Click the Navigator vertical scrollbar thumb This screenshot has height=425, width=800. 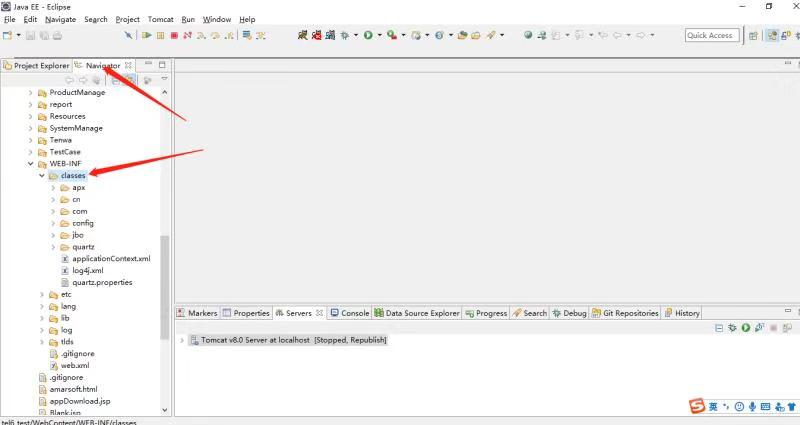pyautogui.click(x=164, y=287)
